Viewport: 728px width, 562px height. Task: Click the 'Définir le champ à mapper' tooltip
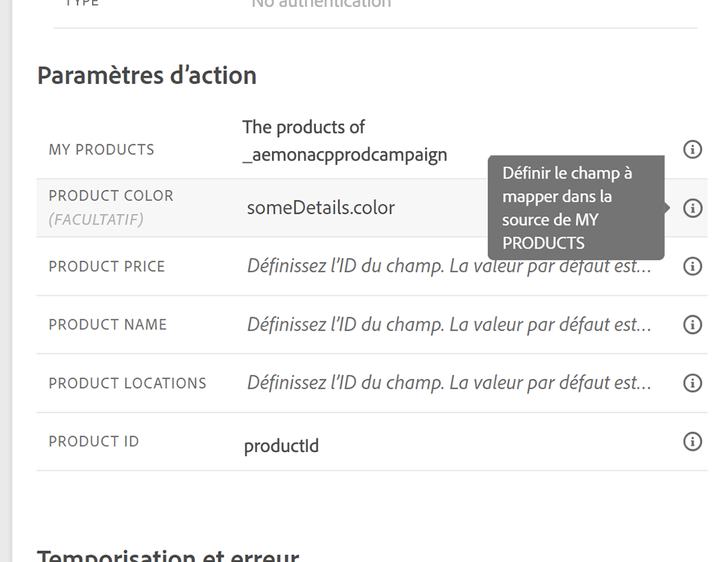point(576,207)
